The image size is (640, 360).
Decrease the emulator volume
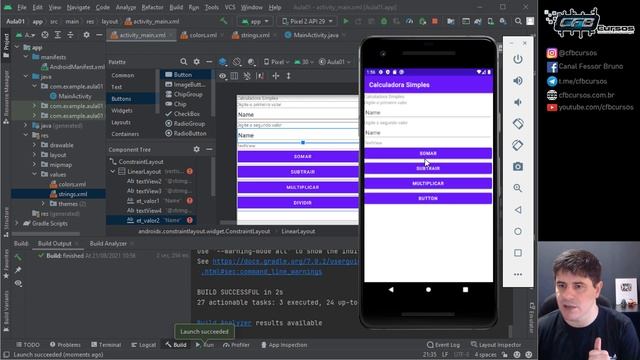(x=518, y=102)
